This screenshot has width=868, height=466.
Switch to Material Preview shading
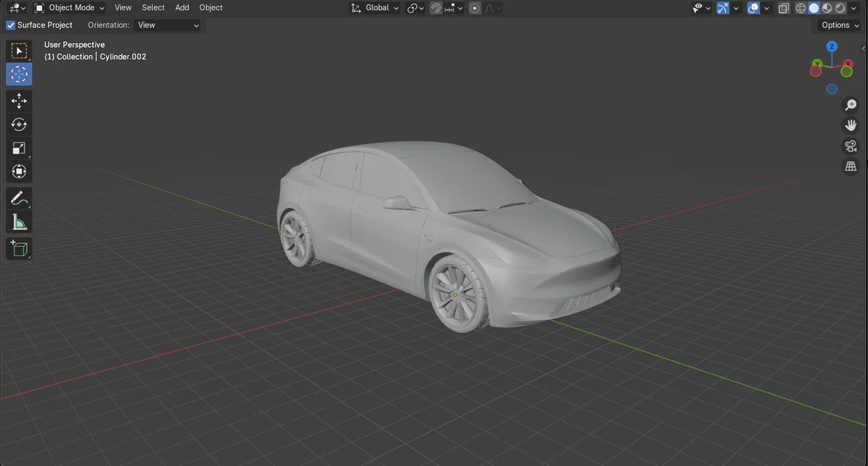tap(825, 7)
